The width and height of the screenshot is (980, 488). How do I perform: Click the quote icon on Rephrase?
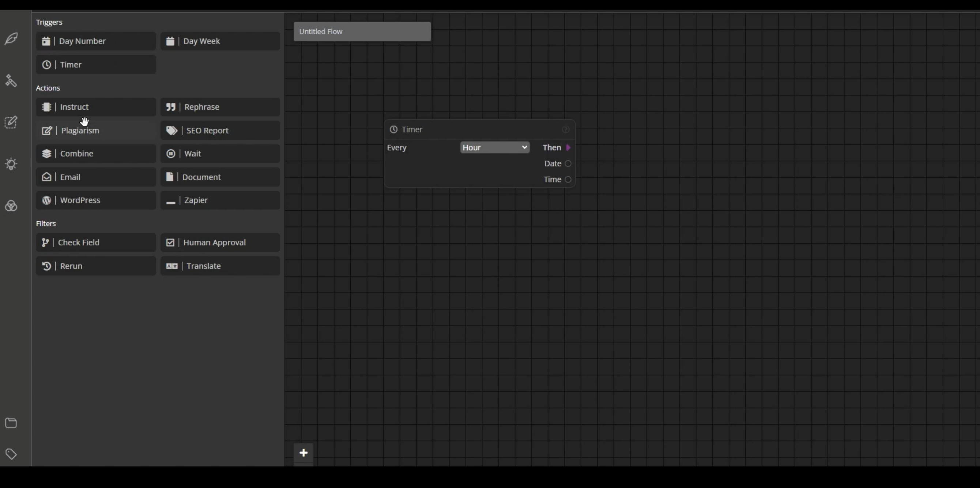(171, 107)
